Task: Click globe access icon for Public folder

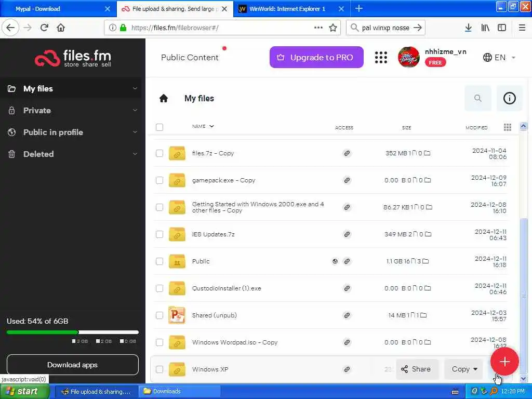Action: click(335, 261)
